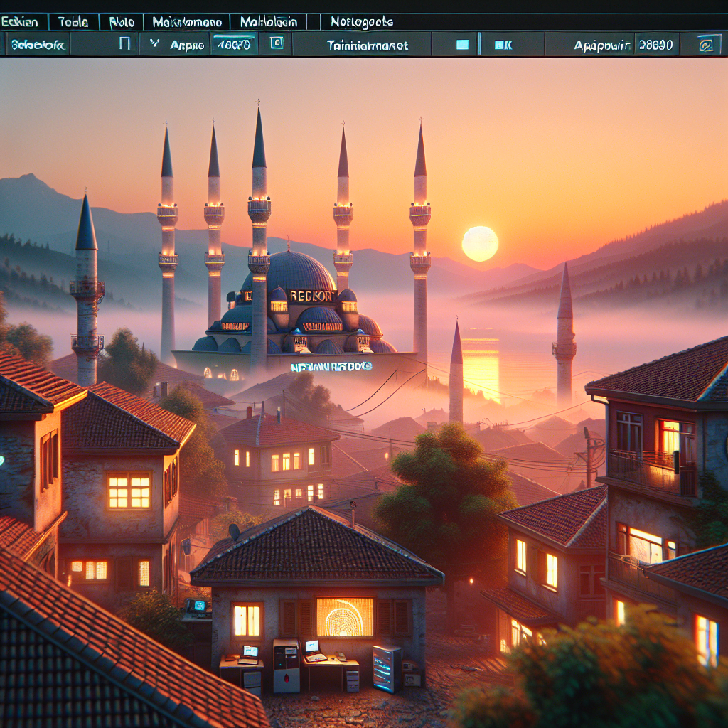
Task: Open the Nolo menu
Action: (x=122, y=22)
